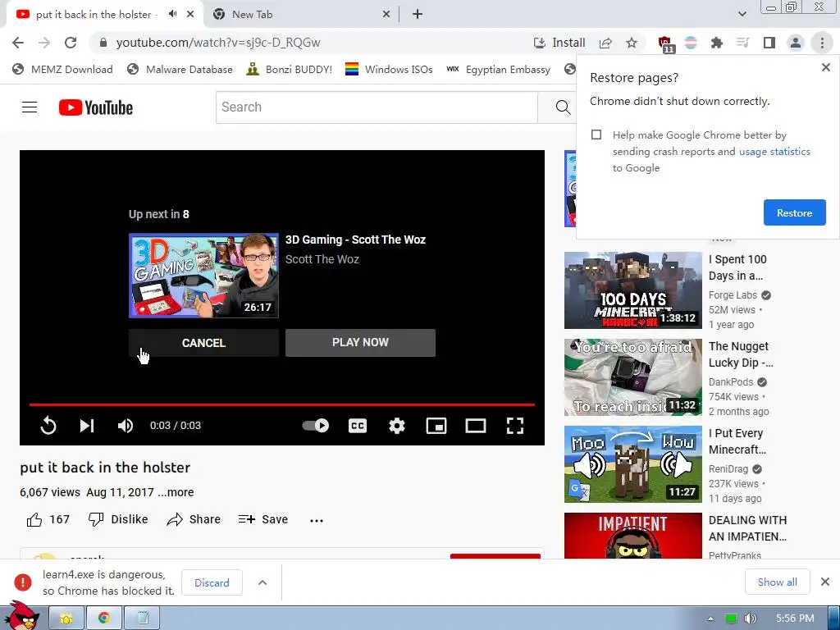Close the downloads bar
Viewport: 840px width, 630px height.
click(x=825, y=582)
